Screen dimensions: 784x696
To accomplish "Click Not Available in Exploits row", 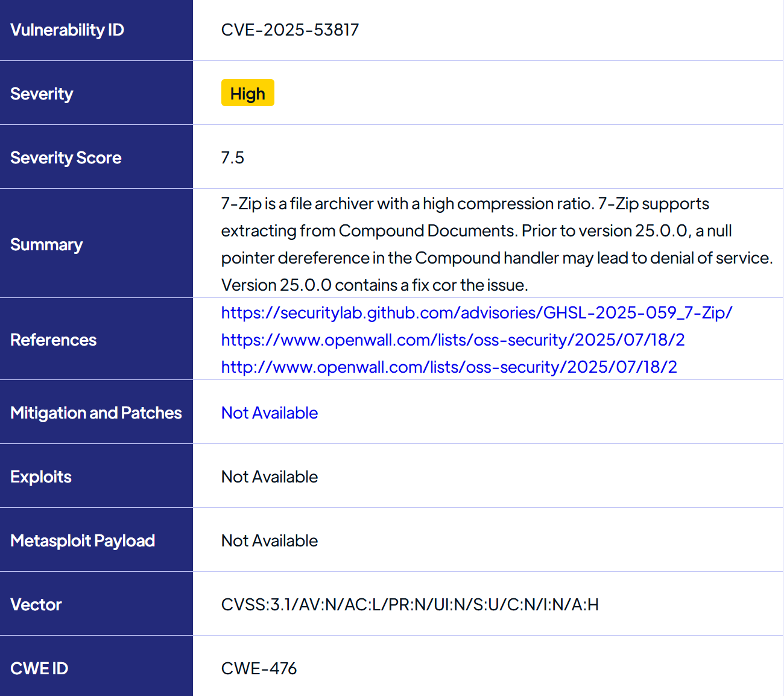I will [270, 476].
